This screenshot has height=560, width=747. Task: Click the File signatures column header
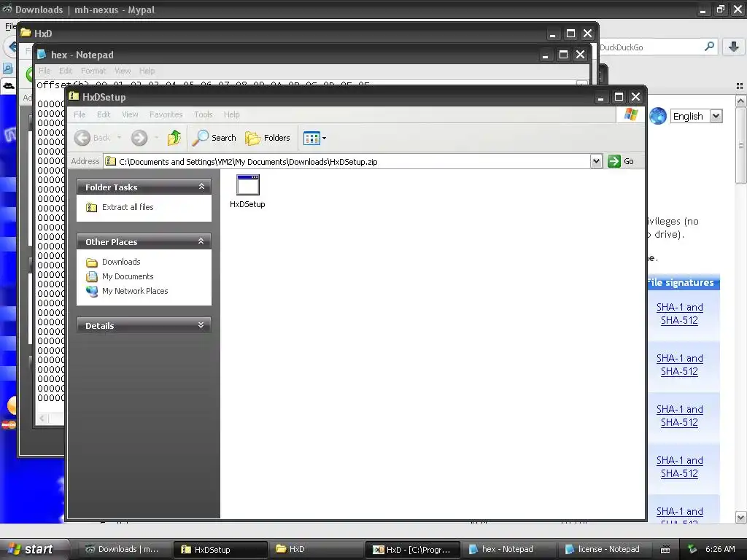(683, 282)
